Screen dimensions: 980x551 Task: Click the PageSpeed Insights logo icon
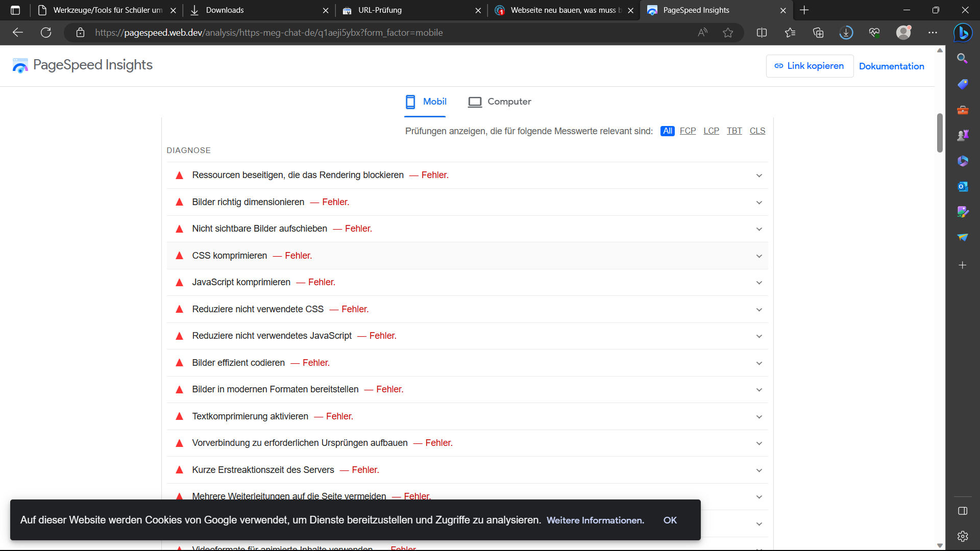[x=20, y=65]
